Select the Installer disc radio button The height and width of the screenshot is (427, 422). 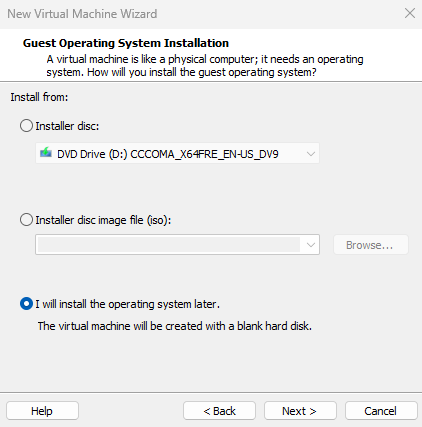tap(26, 126)
